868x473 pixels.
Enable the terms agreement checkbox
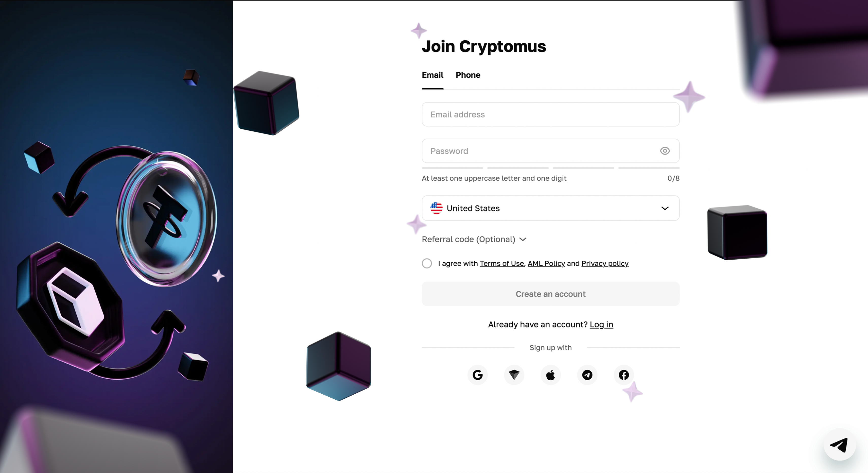[427, 263]
